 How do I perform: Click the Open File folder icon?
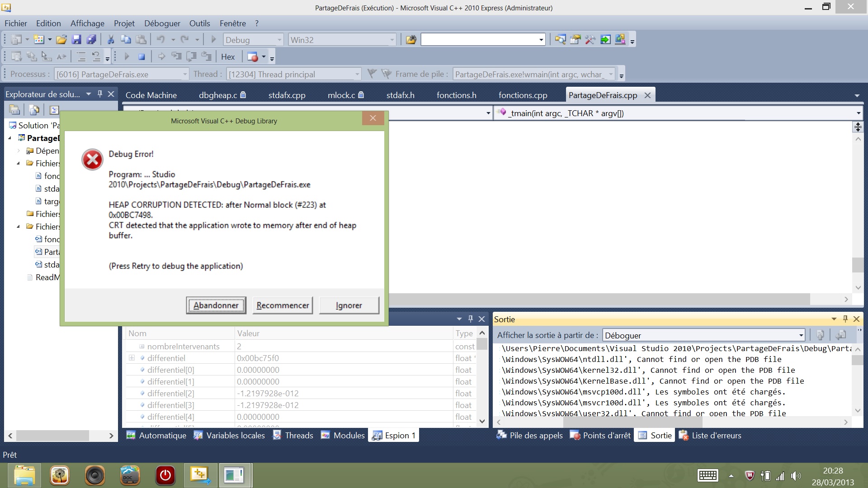[x=61, y=40]
